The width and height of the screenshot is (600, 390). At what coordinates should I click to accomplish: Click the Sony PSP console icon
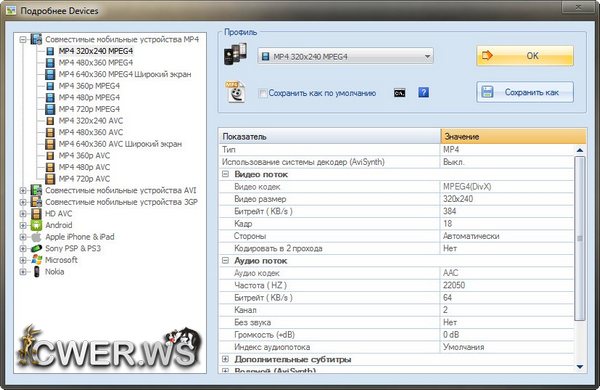[36, 248]
